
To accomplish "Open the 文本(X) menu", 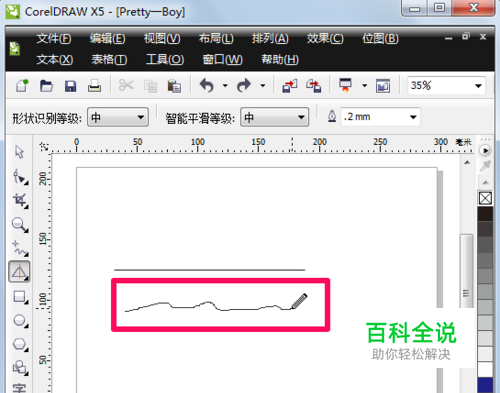I will pos(55,60).
